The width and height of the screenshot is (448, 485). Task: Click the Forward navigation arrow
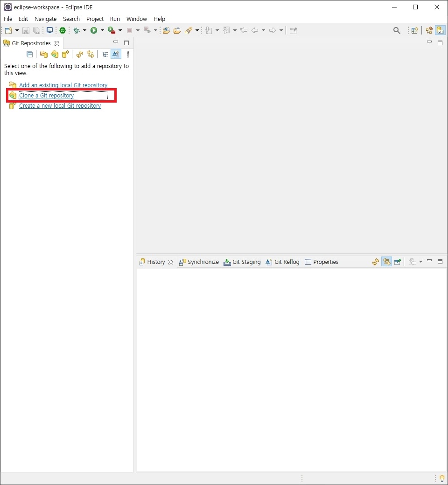[x=273, y=30]
